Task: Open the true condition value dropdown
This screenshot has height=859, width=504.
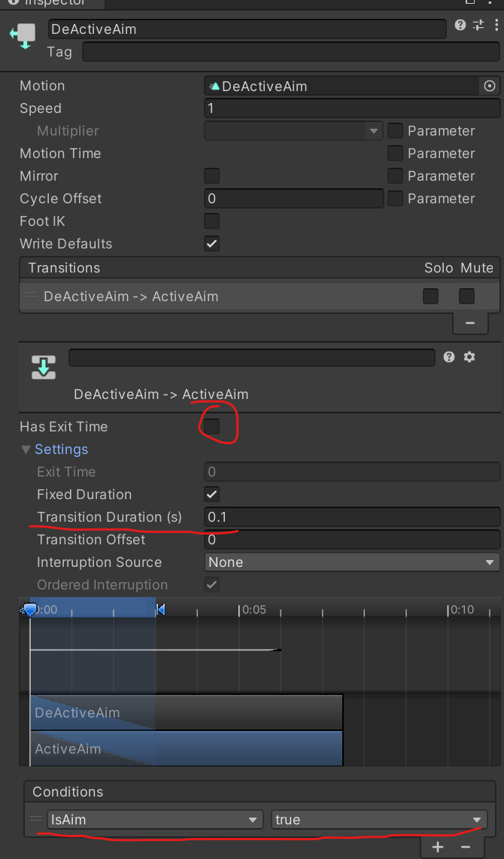Action: [378, 820]
